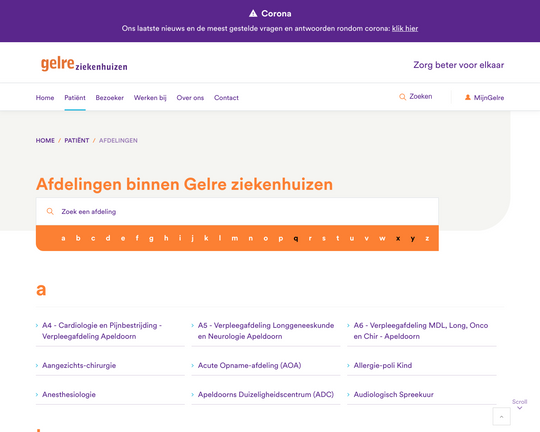540x432 pixels.
Task: Jump to letter f in alphabet bar
Action: click(137, 238)
